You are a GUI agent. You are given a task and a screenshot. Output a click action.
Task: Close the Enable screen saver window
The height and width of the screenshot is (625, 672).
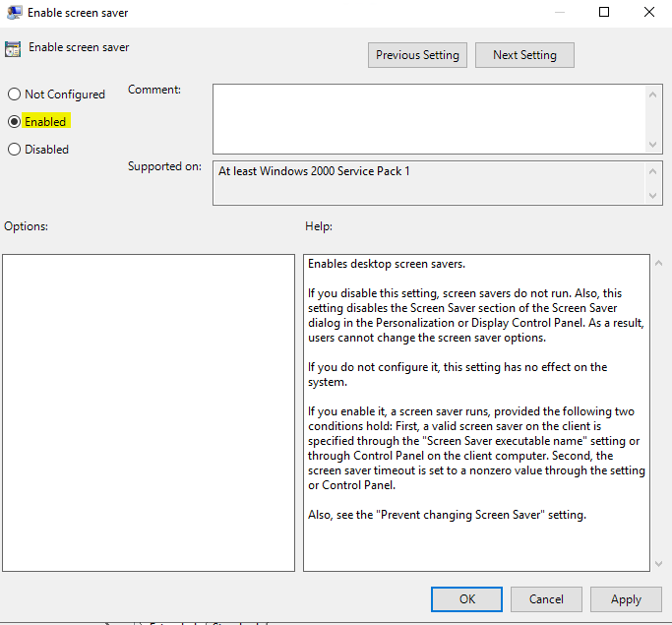coord(648,13)
